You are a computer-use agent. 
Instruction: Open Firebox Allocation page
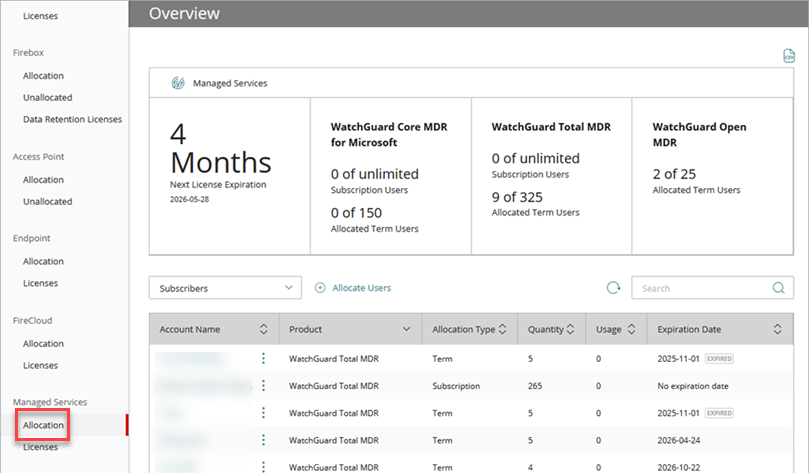coord(43,76)
